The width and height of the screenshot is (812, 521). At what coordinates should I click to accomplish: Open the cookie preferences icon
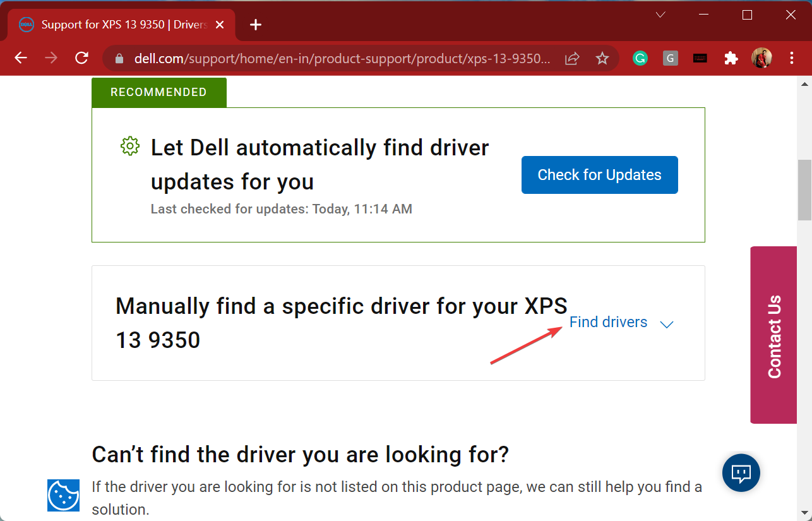coord(63,495)
